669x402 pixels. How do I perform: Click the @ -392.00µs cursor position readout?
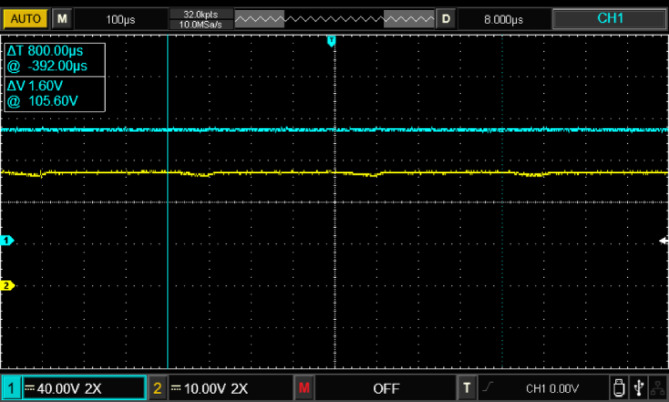(x=47, y=66)
